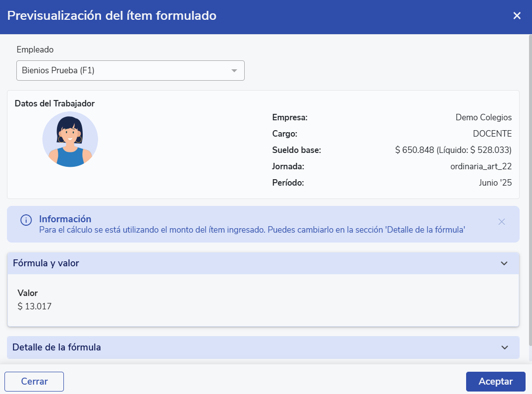Click the 'Datos del Trabajador' heading
The width and height of the screenshot is (532, 394).
[54, 103]
